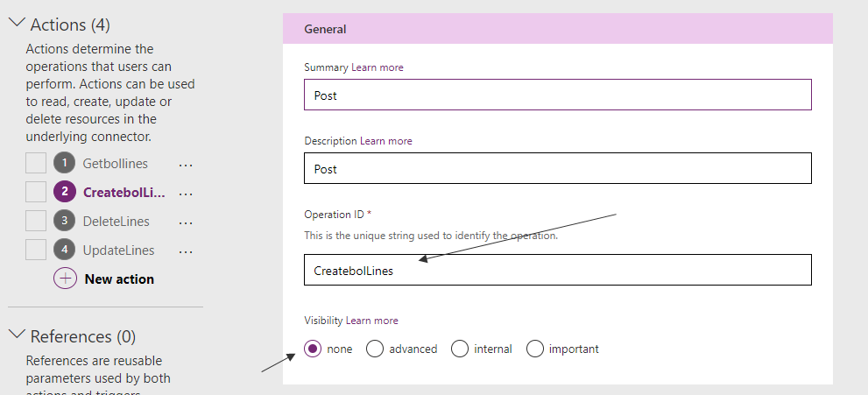The image size is (868, 395).
Task: Set visibility to important
Action: coord(535,349)
